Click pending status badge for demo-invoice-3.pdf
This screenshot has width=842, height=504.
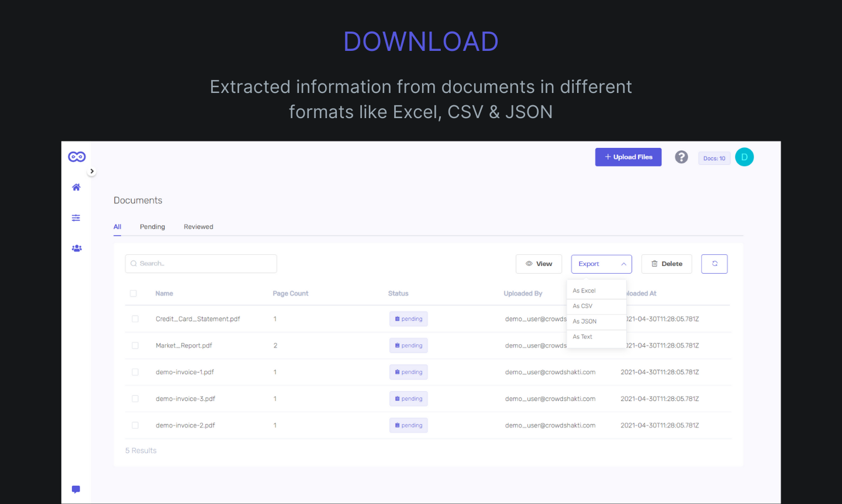coord(409,399)
